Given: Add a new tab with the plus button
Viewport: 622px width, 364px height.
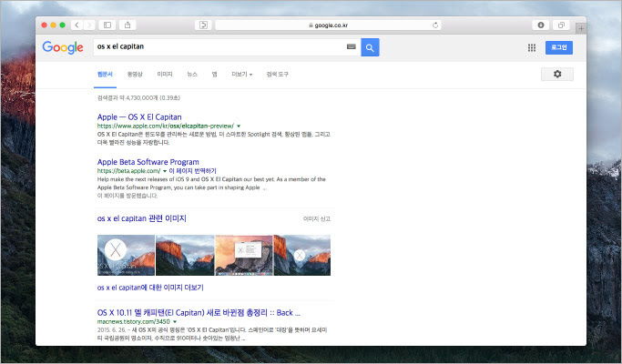Looking at the screenshot, I should (581, 28).
